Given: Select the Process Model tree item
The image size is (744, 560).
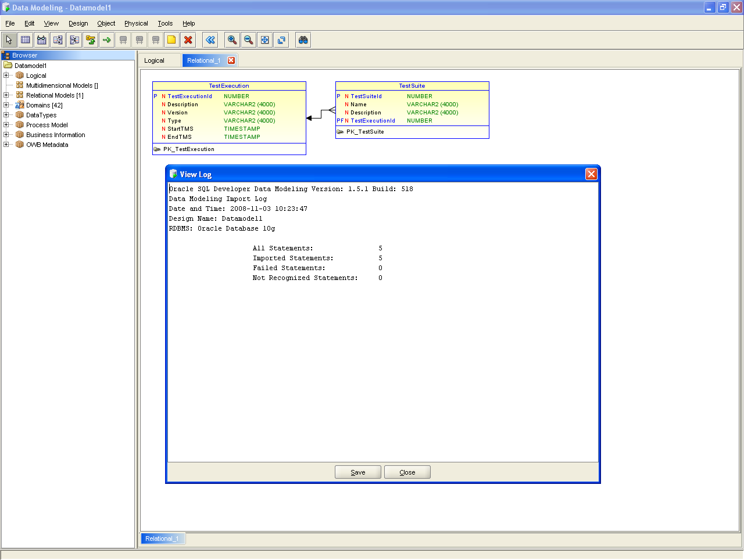Looking at the screenshot, I should pos(46,125).
